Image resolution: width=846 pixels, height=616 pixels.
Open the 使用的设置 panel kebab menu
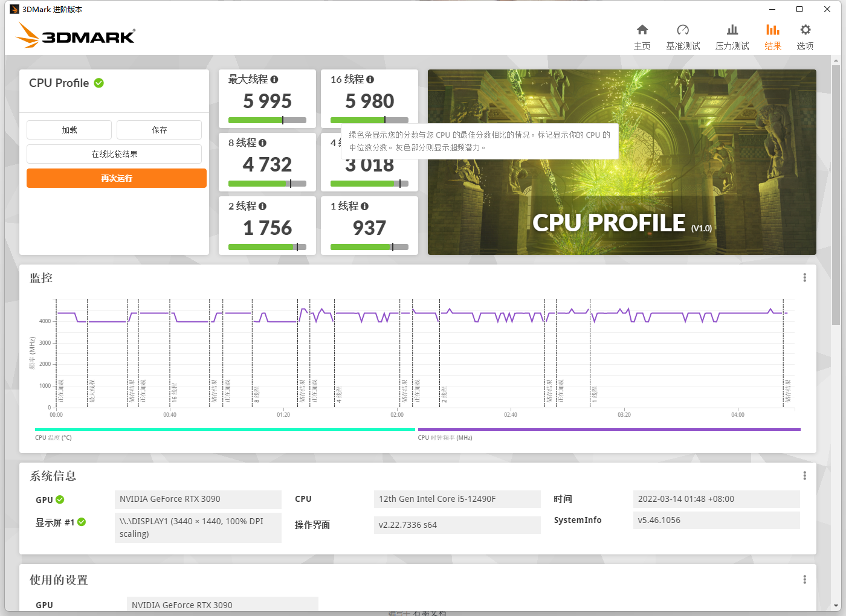[804, 579]
